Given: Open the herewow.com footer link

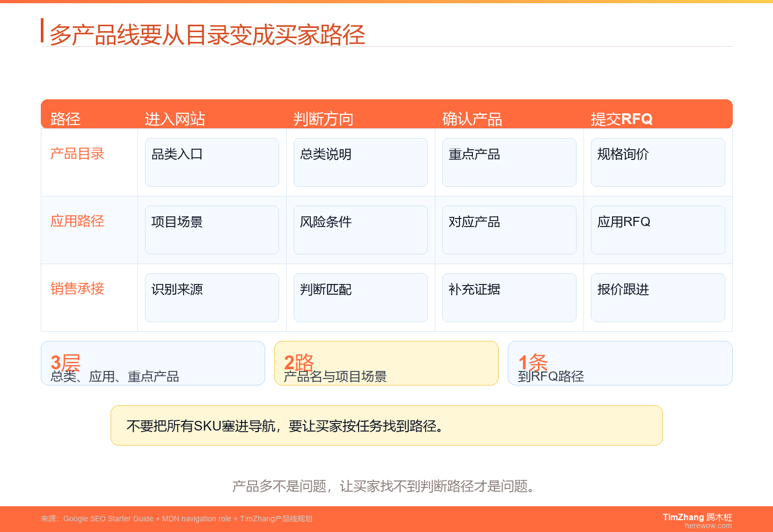Looking at the screenshot, I should [709, 526].
